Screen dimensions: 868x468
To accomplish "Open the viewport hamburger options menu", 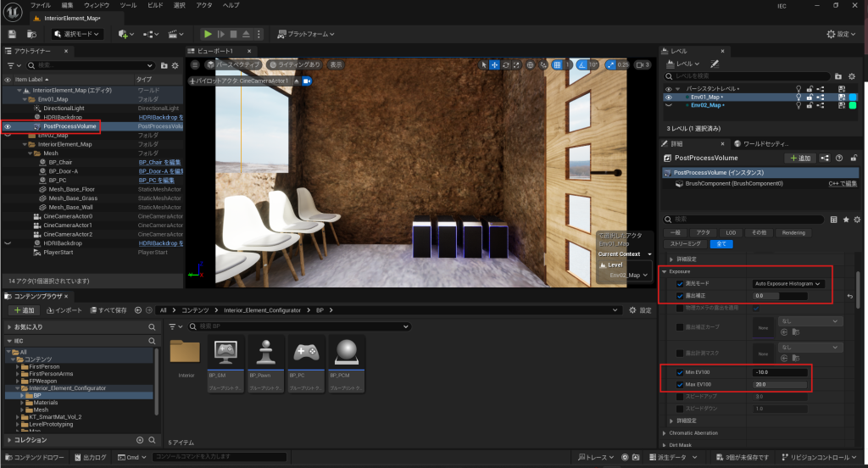I will [194, 64].
